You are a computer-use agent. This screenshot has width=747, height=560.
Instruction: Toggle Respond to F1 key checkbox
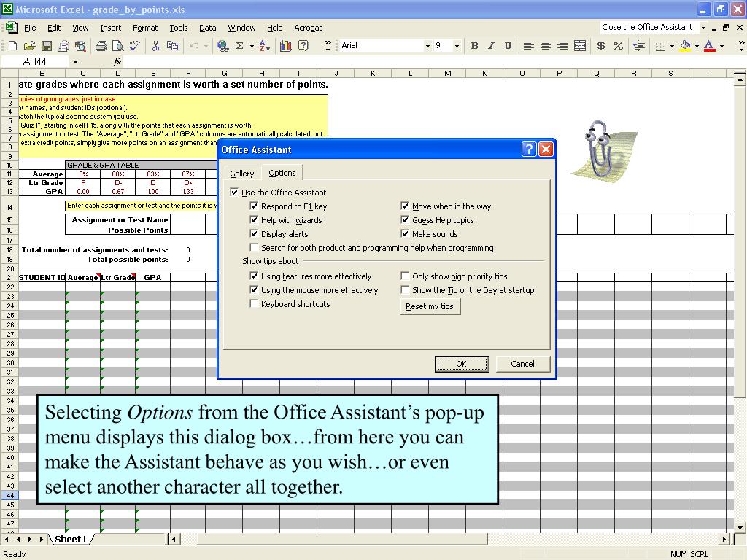[253, 206]
